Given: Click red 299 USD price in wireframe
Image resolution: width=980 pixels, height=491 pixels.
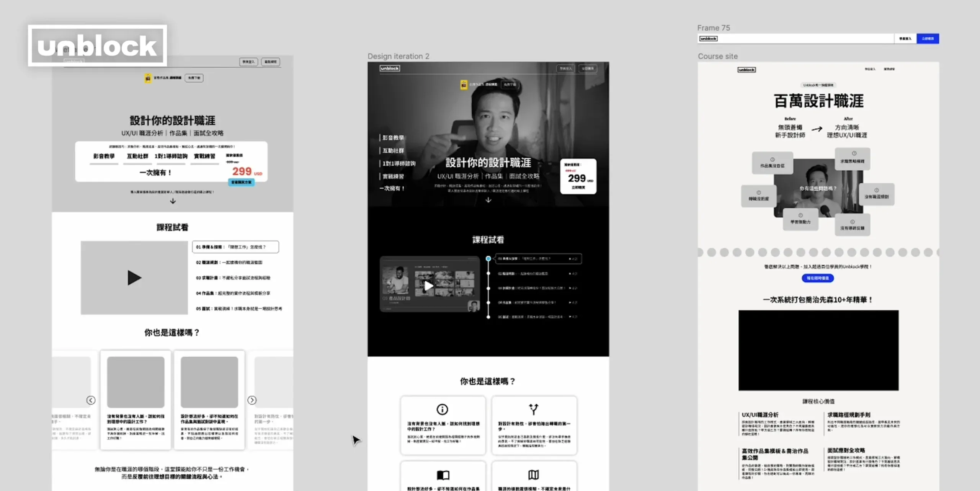Looking at the screenshot, I should tap(247, 171).
